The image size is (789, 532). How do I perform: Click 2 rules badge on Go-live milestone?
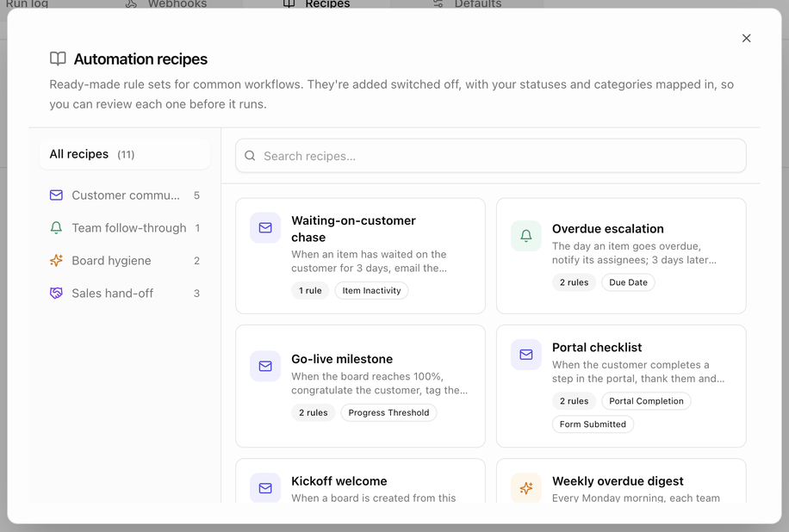click(x=313, y=413)
